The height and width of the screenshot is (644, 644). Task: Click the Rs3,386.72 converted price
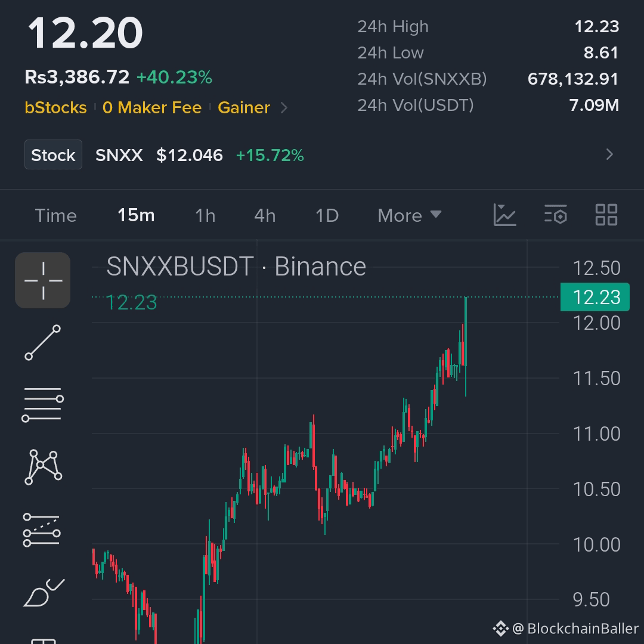[x=77, y=77]
